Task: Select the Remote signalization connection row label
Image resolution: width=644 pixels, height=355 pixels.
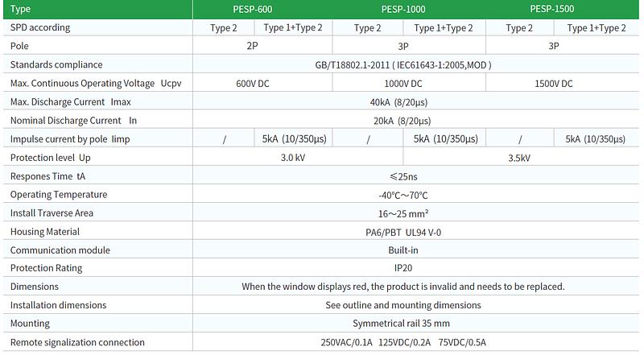Action: [77, 342]
